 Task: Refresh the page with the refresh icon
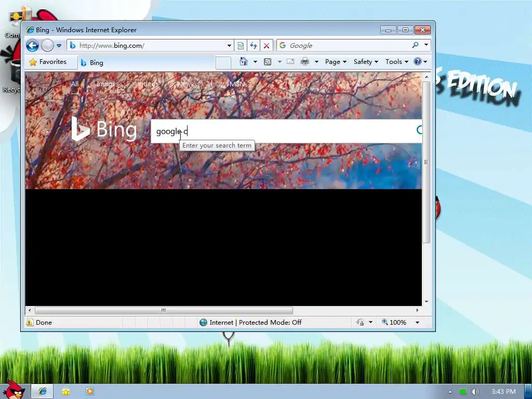tap(254, 46)
